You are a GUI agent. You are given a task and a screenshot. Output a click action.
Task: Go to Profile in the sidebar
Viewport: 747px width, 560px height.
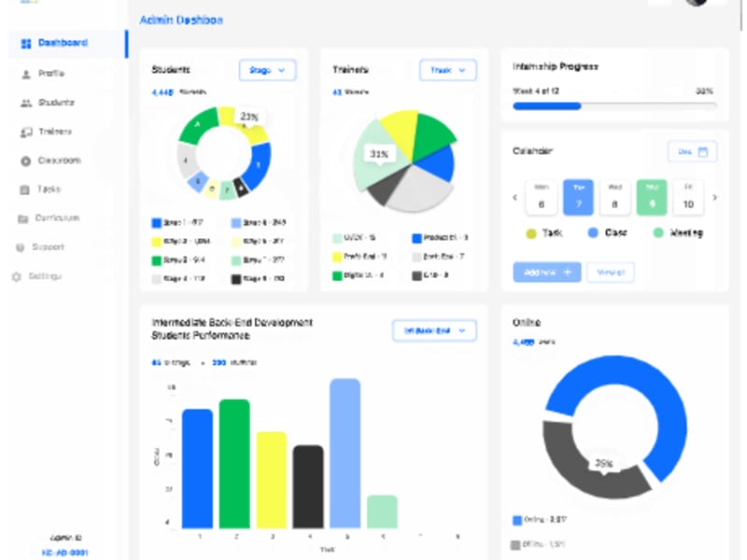coord(43,74)
